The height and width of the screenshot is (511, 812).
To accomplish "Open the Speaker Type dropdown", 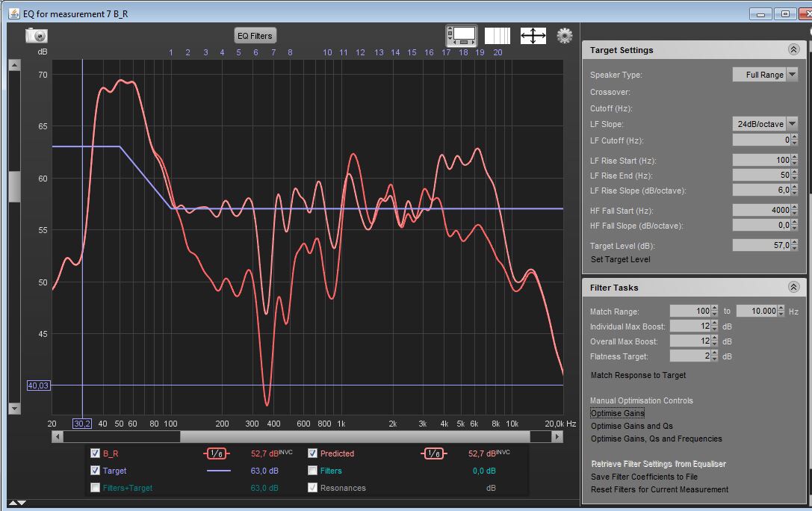I will pos(765,75).
